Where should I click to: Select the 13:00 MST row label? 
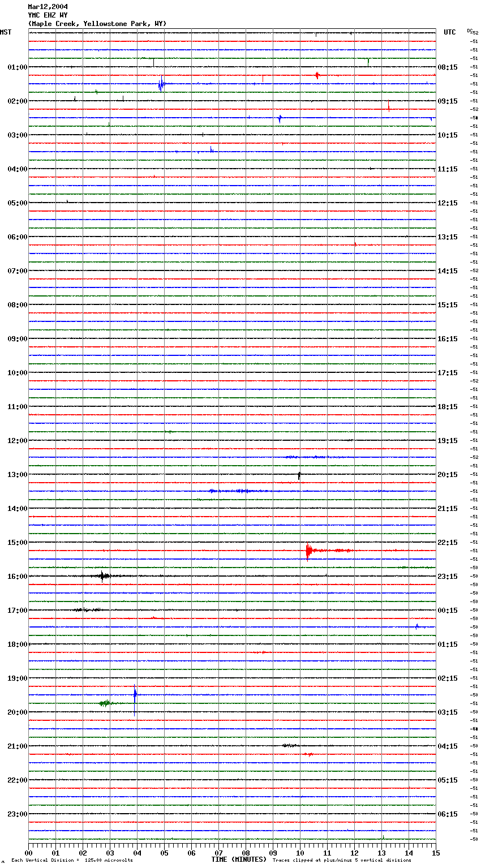pyautogui.click(x=18, y=475)
